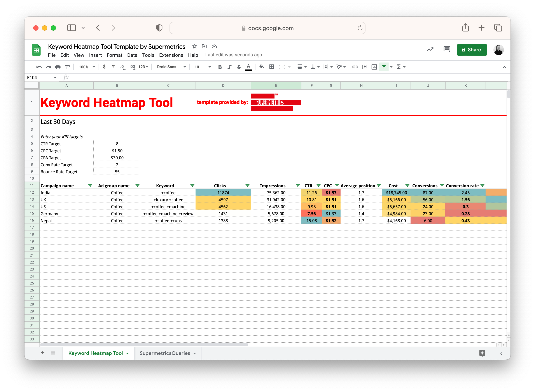Star this spreadsheet document
The image size is (535, 392).
coord(195,46)
